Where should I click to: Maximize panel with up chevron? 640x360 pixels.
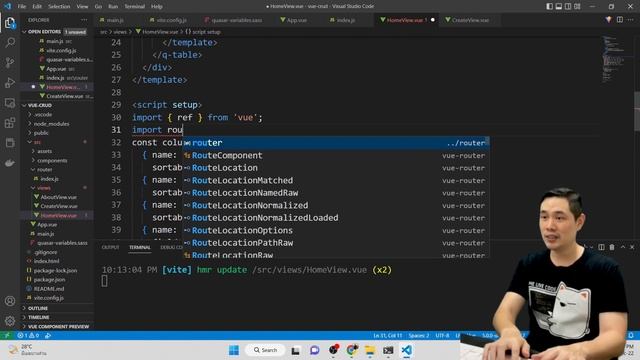[622, 247]
